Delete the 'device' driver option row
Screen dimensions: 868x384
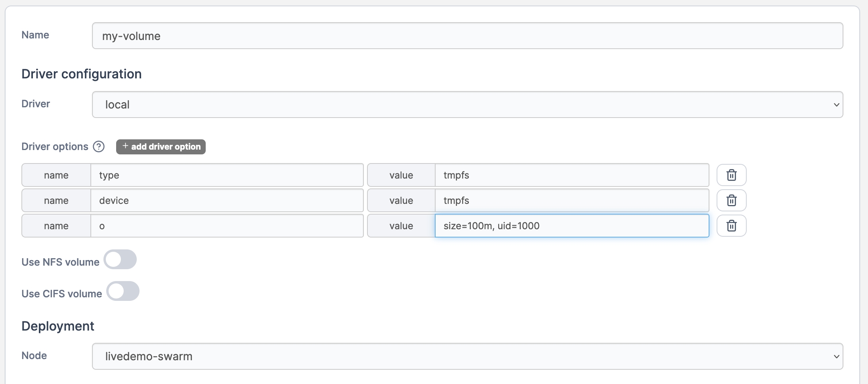[731, 200]
